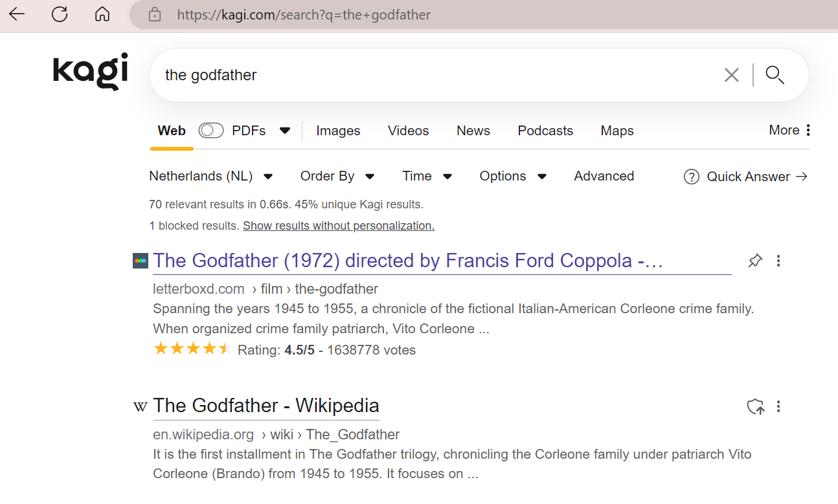The image size is (838, 504).
Task: Switch to the Videos tab
Action: (408, 131)
